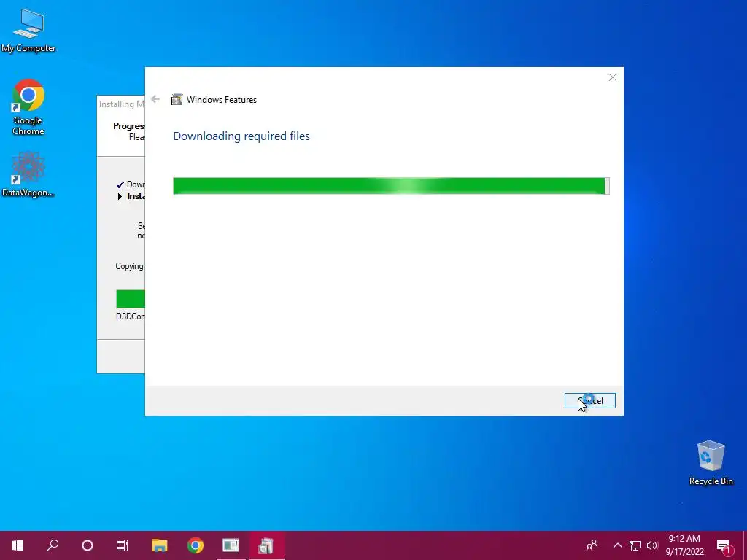Image resolution: width=747 pixels, height=560 pixels.
Task: Close the Windows Features dialog
Action: [613, 77]
